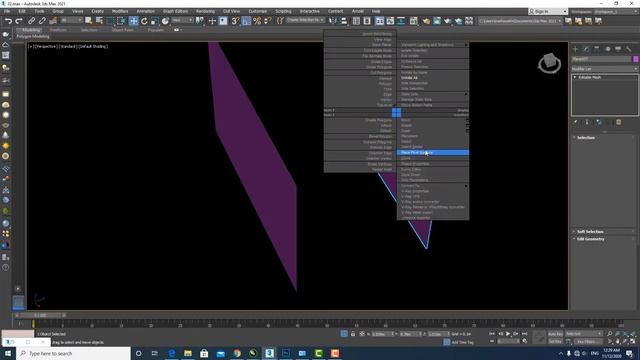Open the Modify panel icon
Image resolution: width=640 pixels, height=360 pixels.
[586, 49]
